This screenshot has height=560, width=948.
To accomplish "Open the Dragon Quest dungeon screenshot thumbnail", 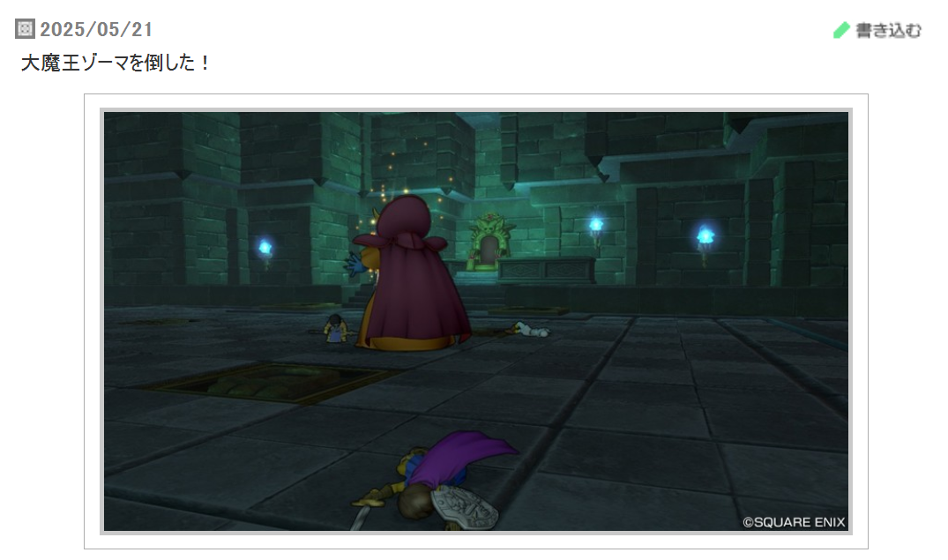I will pyautogui.click(x=476, y=321).
